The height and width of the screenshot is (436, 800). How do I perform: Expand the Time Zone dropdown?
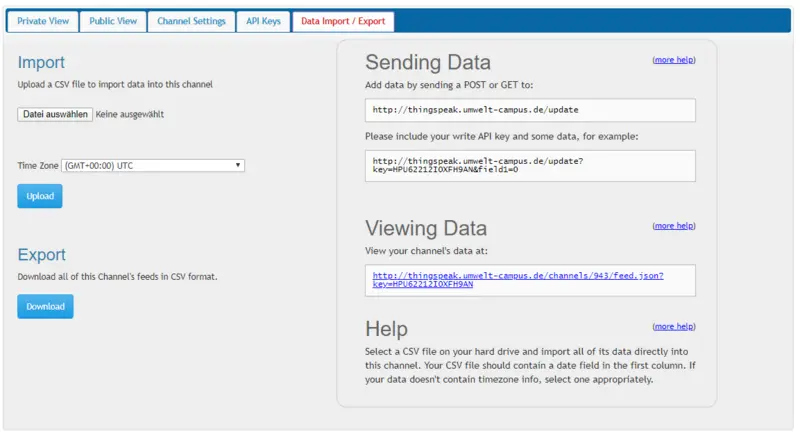pos(153,165)
